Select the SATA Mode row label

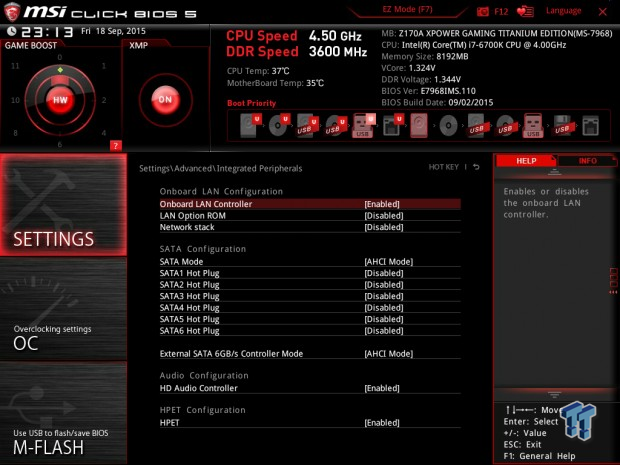click(x=181, y=261)
